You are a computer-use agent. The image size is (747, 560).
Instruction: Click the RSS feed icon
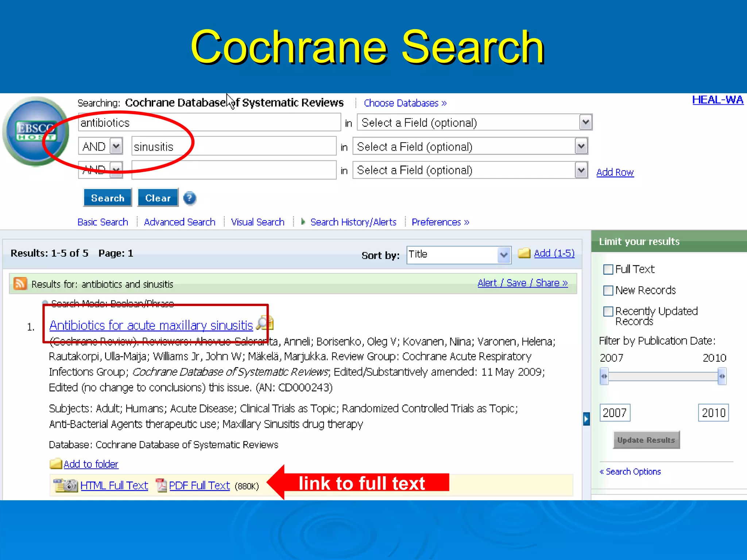(x=20, y=283)
